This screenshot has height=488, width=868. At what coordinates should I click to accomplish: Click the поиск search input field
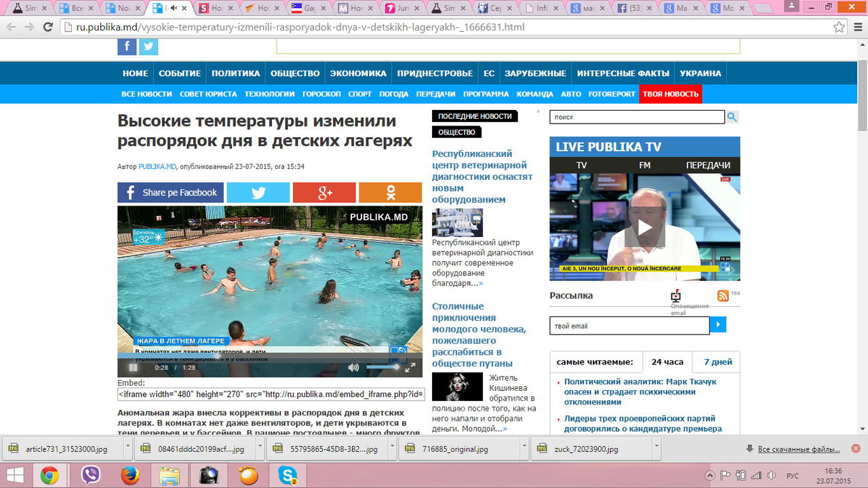[x=637, y=117]
